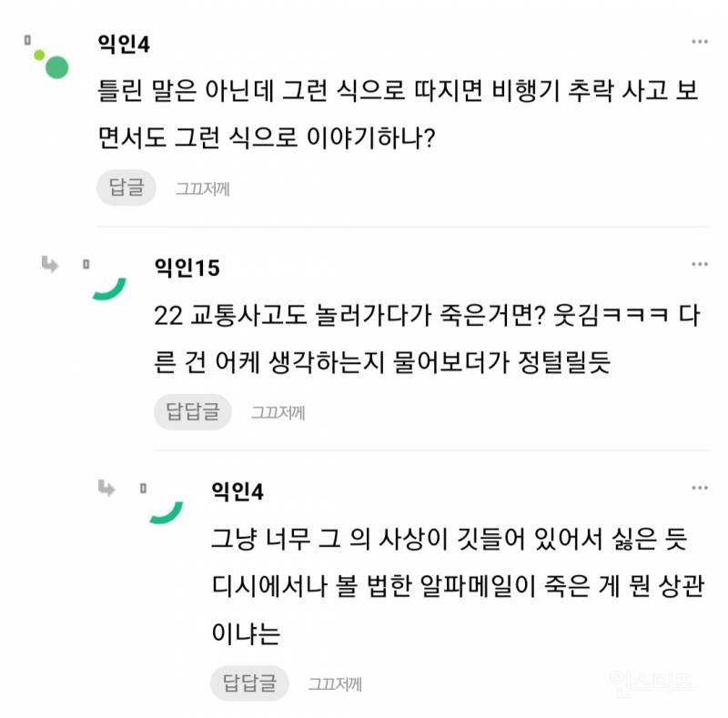
Task: Click the 그끄저께 timestamp on the last comment
Action: tap(337, 683)
